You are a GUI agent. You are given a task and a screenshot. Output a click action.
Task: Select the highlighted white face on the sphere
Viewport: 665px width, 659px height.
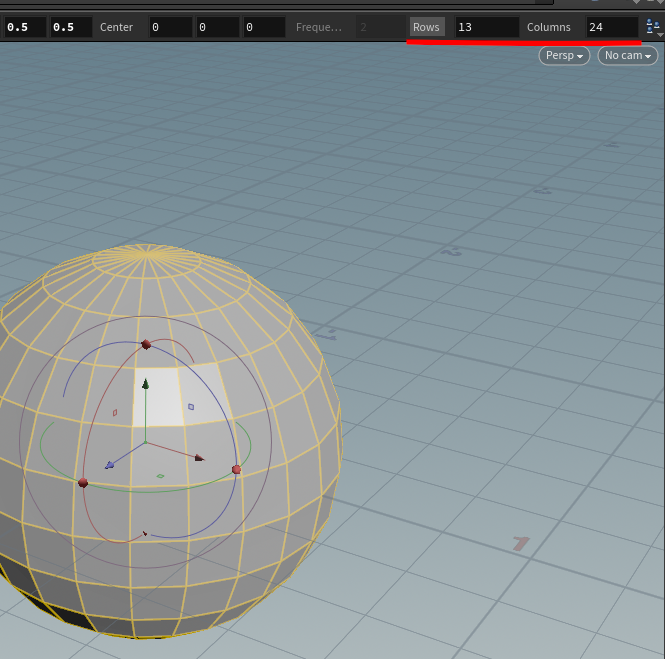tap(158, 397)
